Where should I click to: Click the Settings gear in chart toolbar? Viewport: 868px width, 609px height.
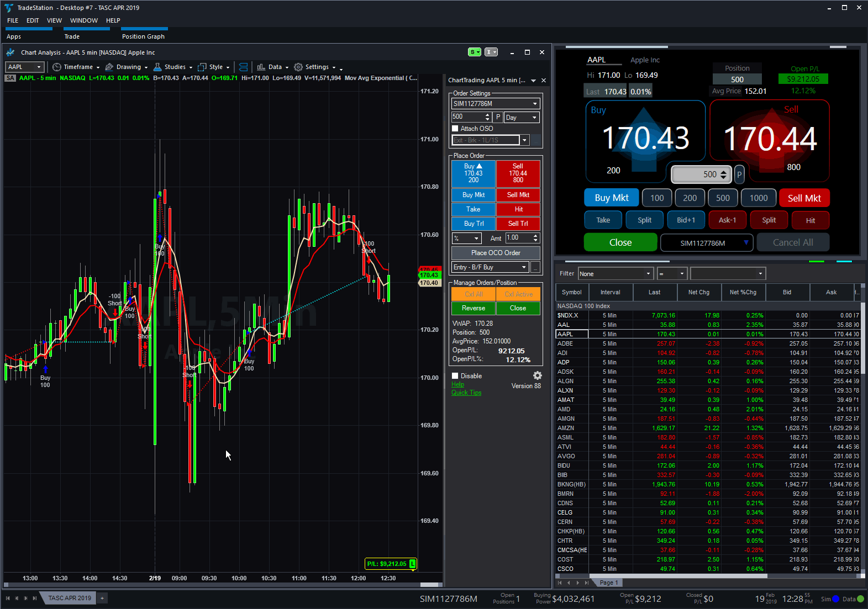[298, 67]
